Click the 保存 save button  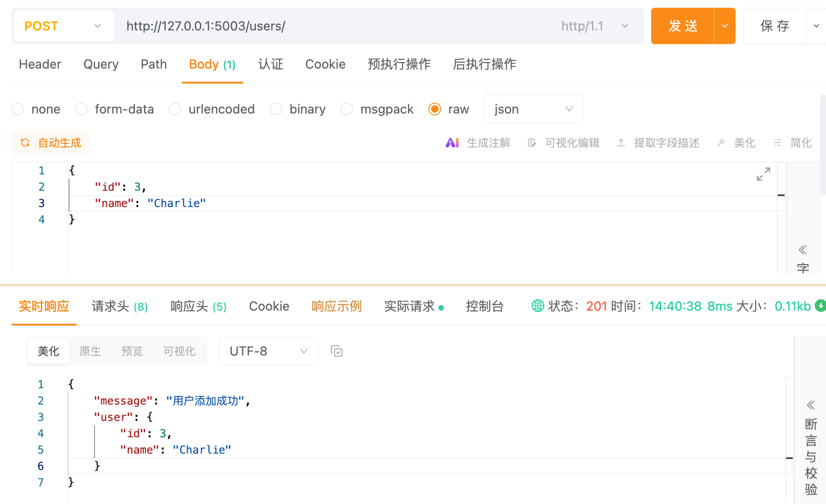775,26
